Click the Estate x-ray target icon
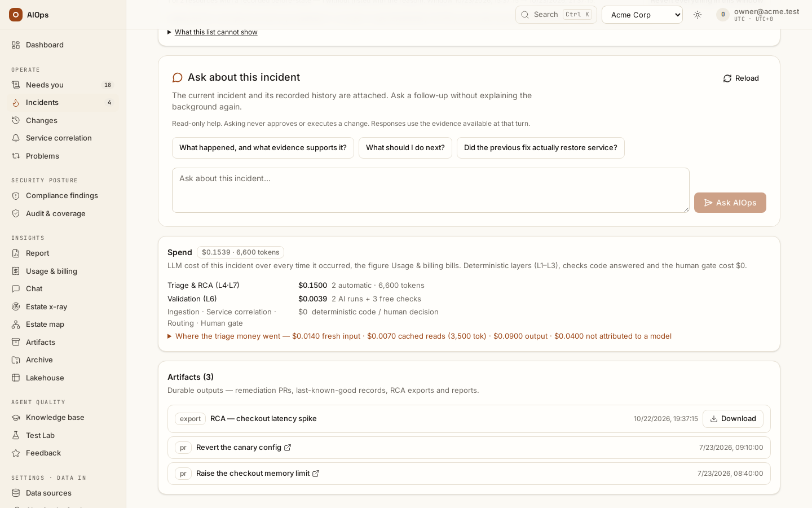The width and height of the screenshot is (812, 508). (x=16, y=307)
